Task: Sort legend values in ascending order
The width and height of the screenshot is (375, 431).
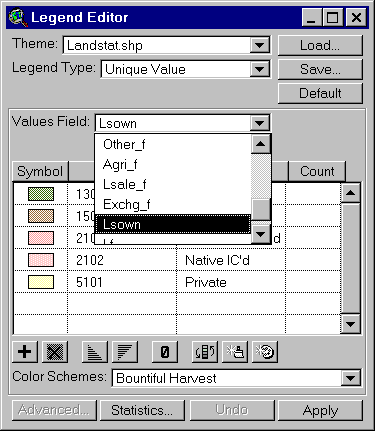Action: [95, 352]
